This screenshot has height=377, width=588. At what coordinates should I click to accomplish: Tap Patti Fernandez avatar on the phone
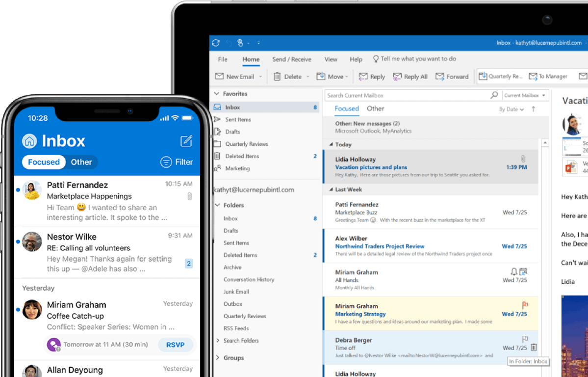[x=32, y=190]
